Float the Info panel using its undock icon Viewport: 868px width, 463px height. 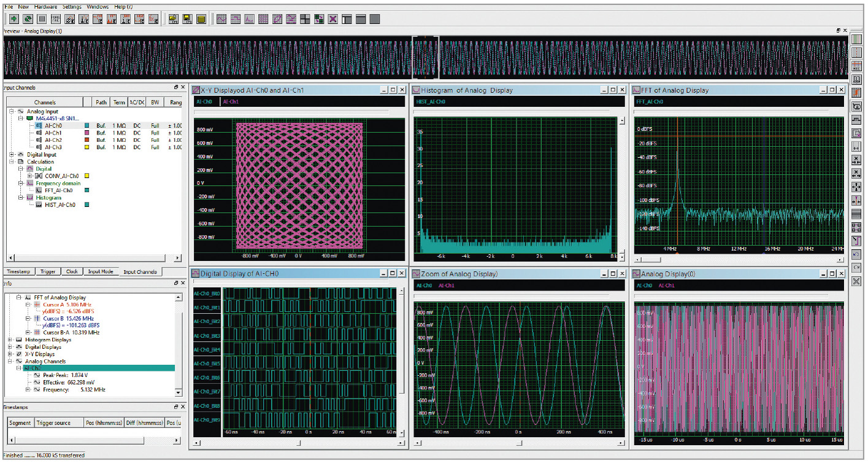175,283
